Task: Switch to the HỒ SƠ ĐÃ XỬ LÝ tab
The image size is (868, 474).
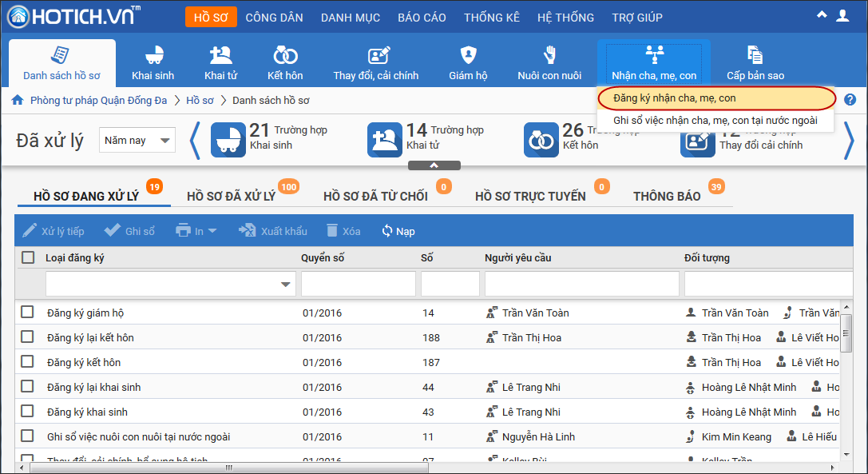Action: [x=231, y=197]
